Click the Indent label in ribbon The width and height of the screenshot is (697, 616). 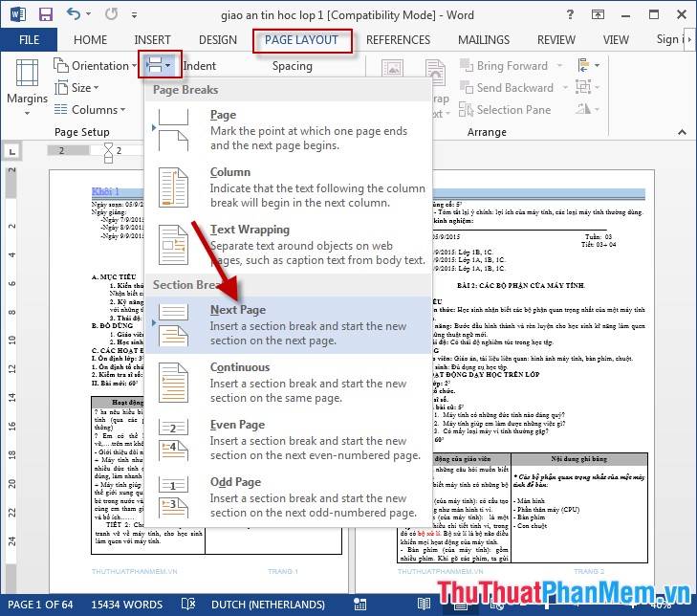tap(200, 66)
